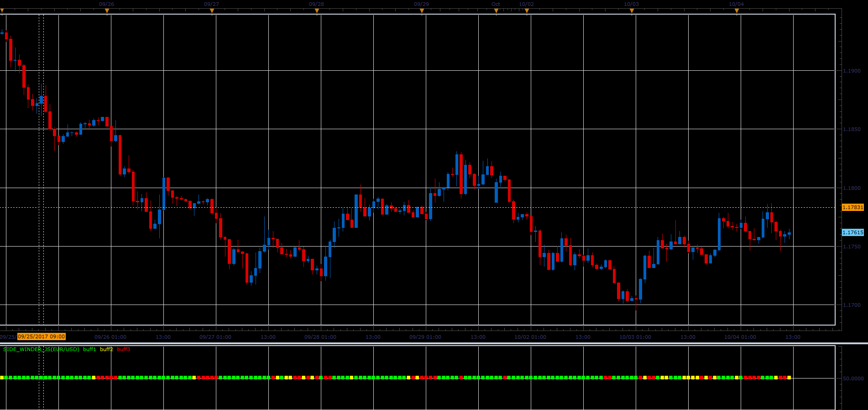The image size is (868, 410).
Task: Click the orange day marker under 10/02
Action: (x=527, y=11)
